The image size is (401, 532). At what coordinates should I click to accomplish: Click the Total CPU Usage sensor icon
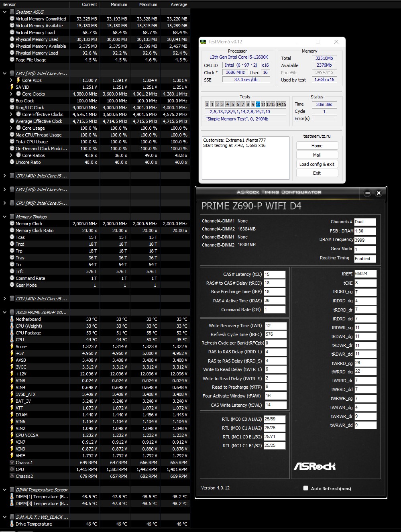click(x=12, y=142)
